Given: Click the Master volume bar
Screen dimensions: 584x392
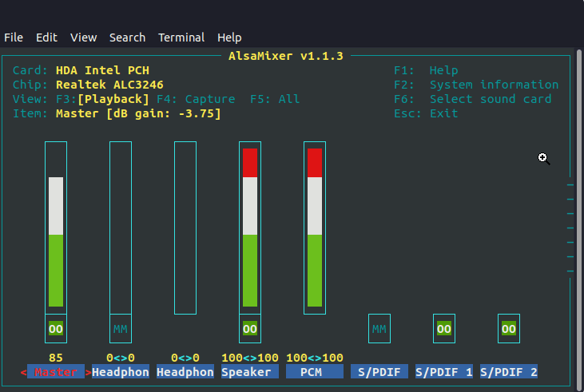Looking at the screenshot, I should coord(56,228).
